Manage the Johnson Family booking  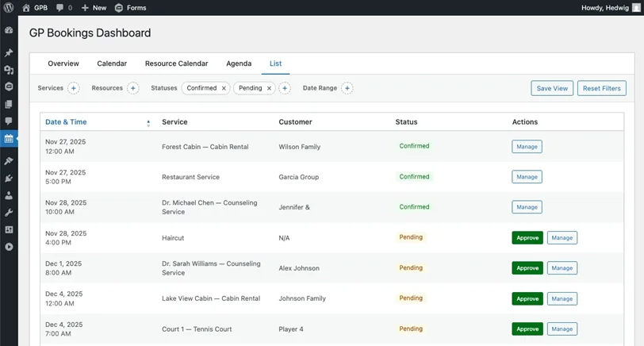[562, 298]
